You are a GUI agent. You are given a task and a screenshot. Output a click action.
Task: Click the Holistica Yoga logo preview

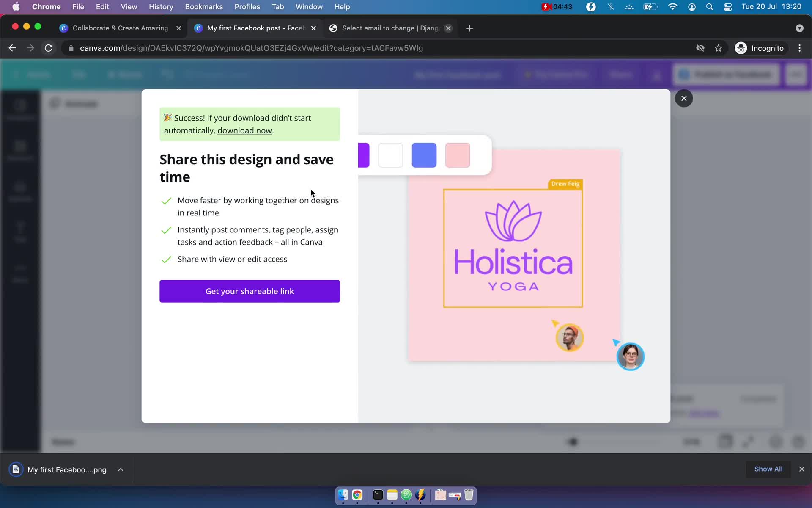pos(513,248)
